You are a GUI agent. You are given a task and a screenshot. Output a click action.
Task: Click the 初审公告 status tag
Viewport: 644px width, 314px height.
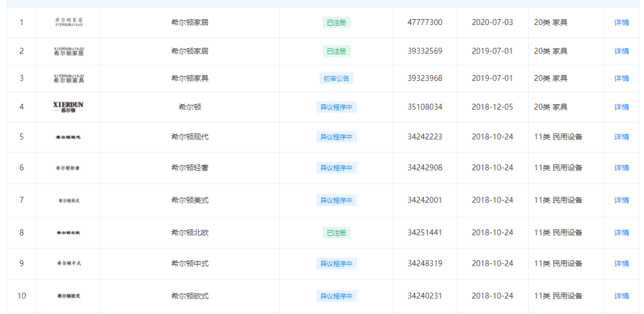click(x=336, y=79)
